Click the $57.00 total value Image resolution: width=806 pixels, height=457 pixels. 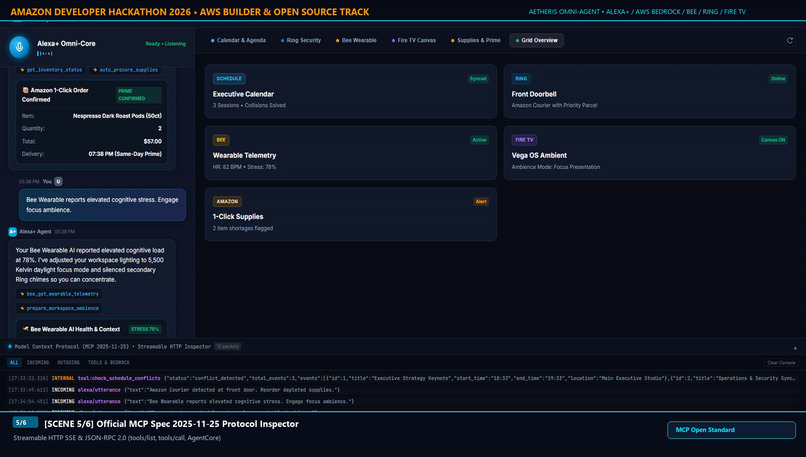coord(153,141)
